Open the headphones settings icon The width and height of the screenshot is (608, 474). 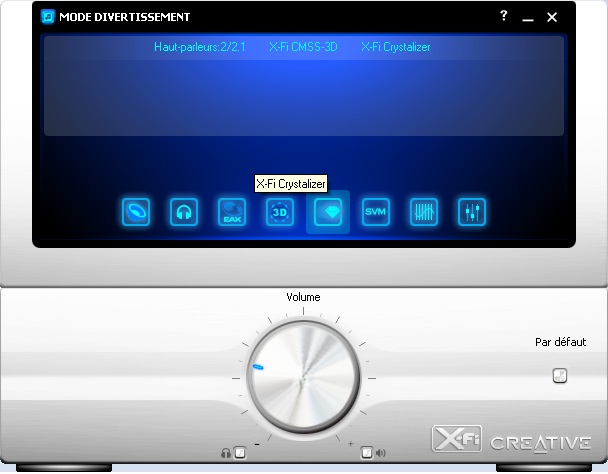tap(184, 212)
